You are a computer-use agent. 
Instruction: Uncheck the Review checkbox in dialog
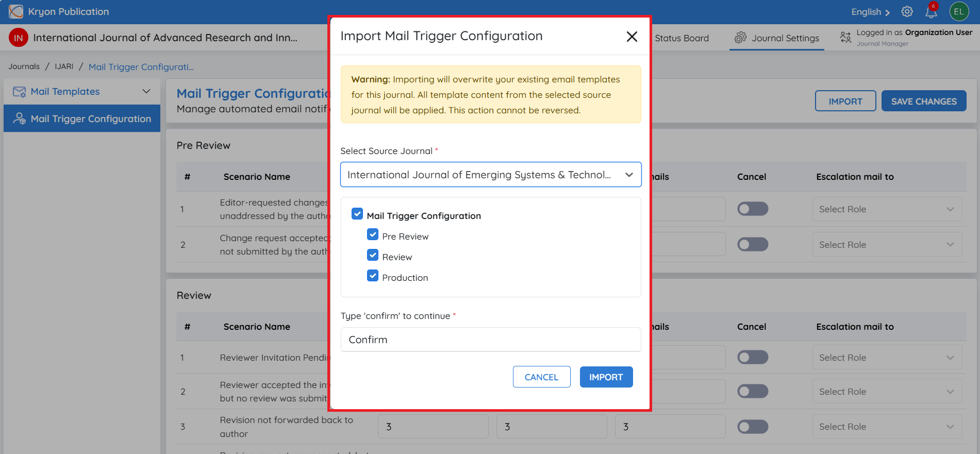coord(373,255)
